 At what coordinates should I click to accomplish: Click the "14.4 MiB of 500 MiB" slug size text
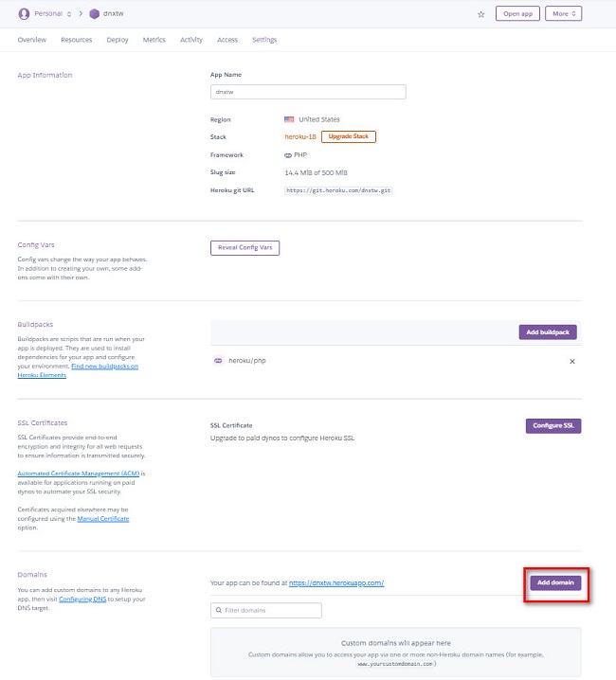[x=316, y=173]
